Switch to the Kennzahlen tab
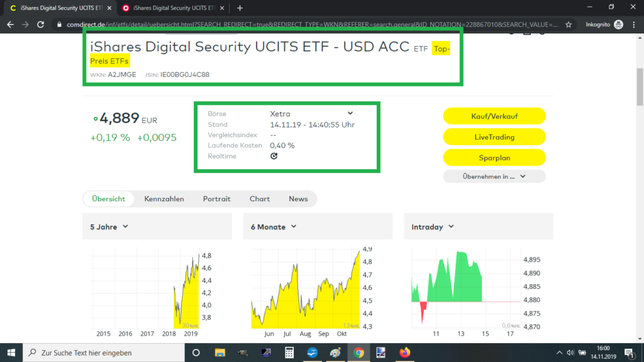This screenshot has height=362, width=644. (x=164, y=199)
